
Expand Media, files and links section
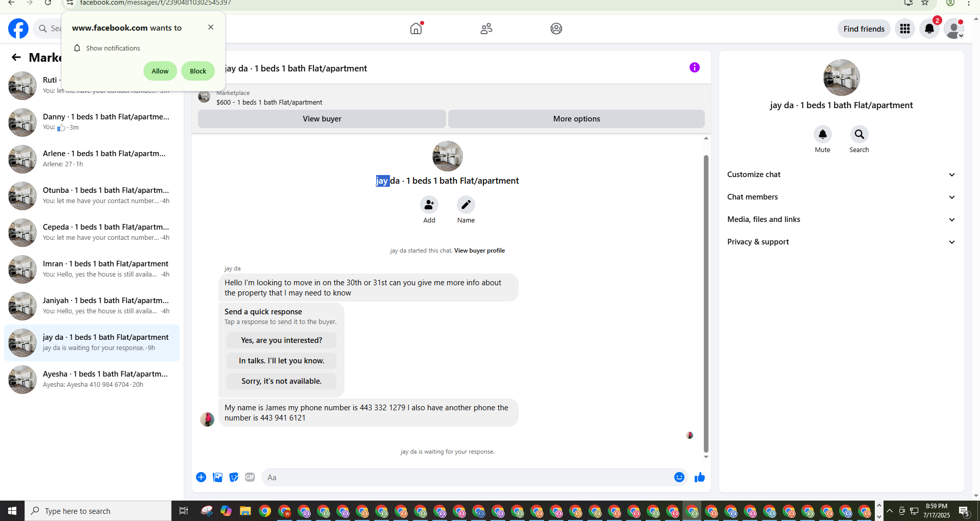[x=841, y=219]
